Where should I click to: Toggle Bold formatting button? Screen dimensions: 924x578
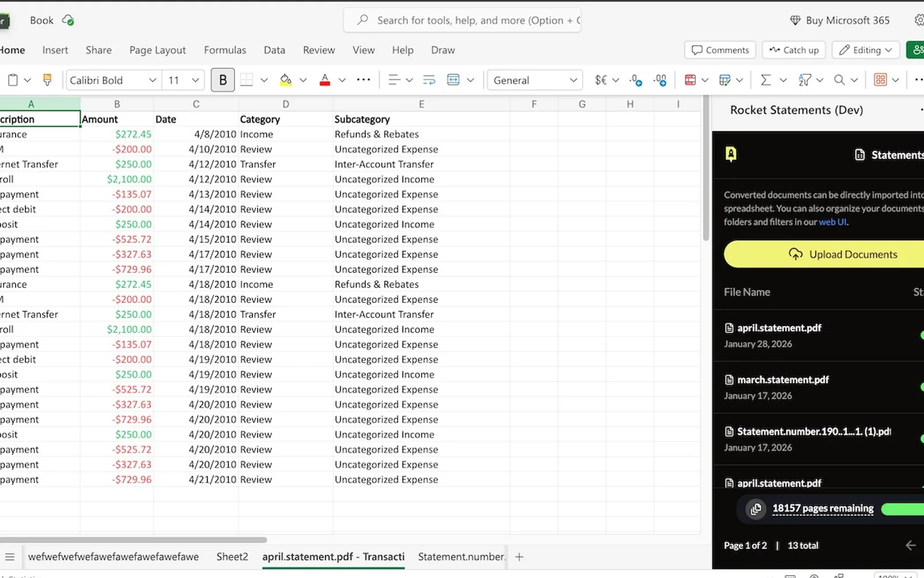click(x=223, y=80)
